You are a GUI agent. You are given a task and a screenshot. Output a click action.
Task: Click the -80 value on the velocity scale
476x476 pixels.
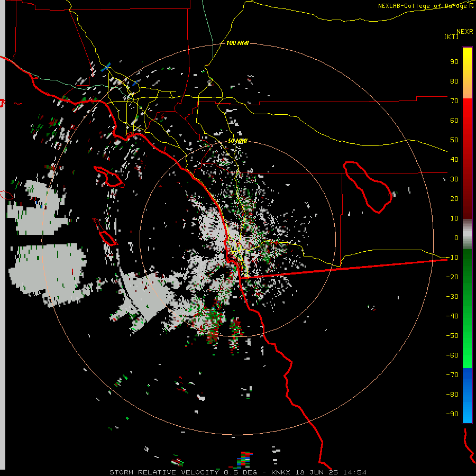click(x=452, y=395)
